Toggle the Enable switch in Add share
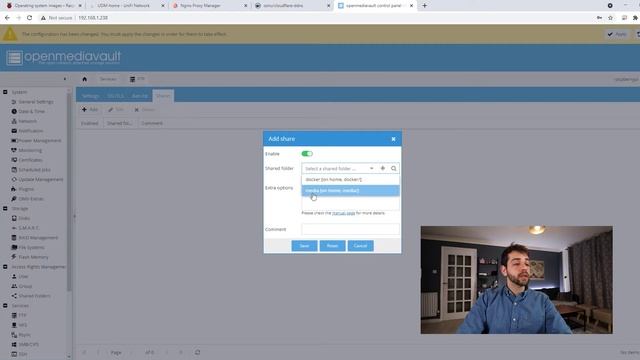Viewport: 640px width, 360px height. pos(307,154)
